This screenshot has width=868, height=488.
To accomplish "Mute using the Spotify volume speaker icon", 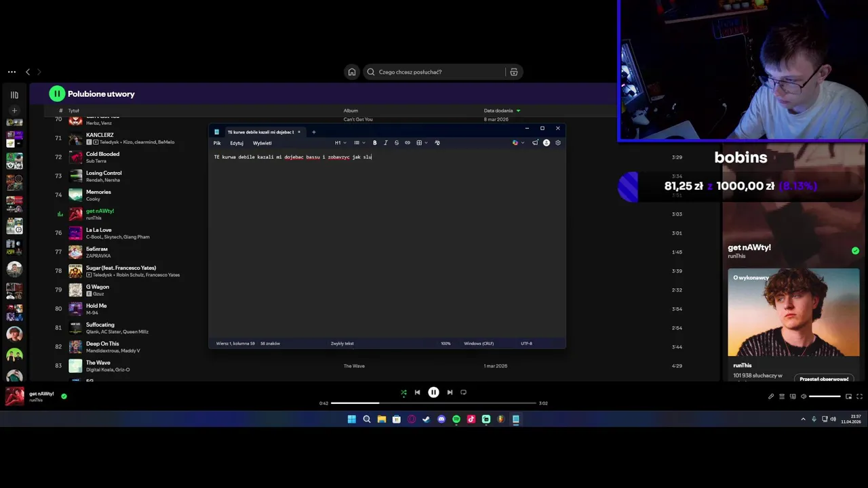I will tap(804, 396).
